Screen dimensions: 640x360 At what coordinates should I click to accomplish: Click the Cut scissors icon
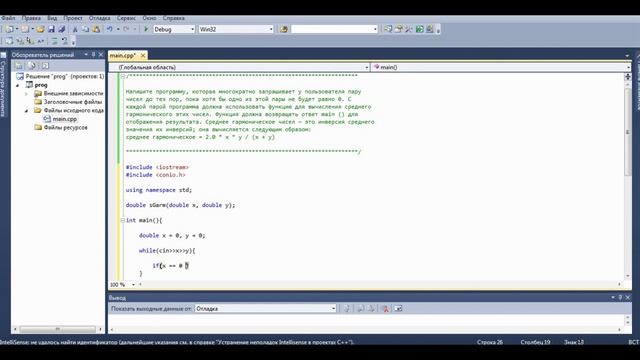[75, 29]
